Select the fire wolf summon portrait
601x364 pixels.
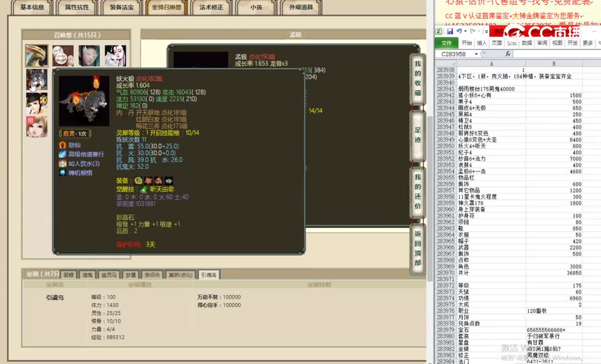point(37,80)
